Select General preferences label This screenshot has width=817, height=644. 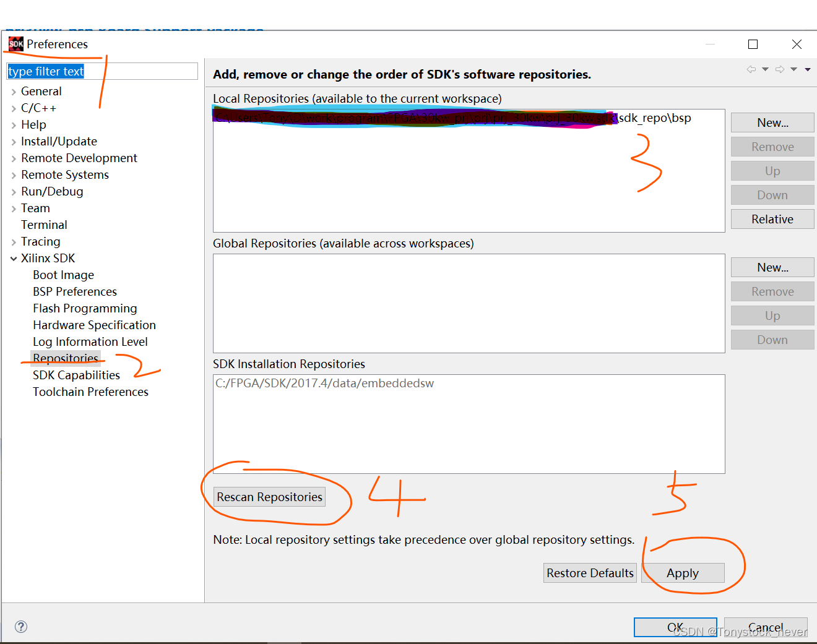coord(41,91)
